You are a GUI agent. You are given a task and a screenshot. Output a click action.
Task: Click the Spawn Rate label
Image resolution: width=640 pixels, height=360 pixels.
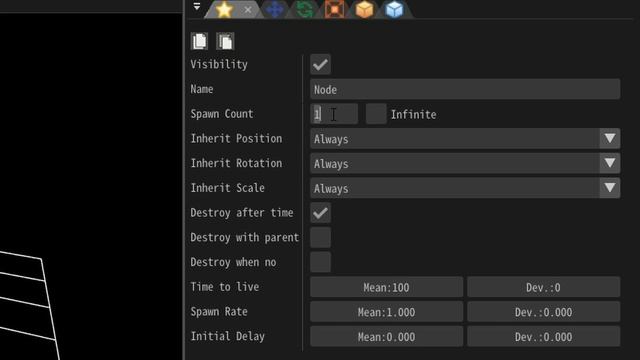coord(219,312)
